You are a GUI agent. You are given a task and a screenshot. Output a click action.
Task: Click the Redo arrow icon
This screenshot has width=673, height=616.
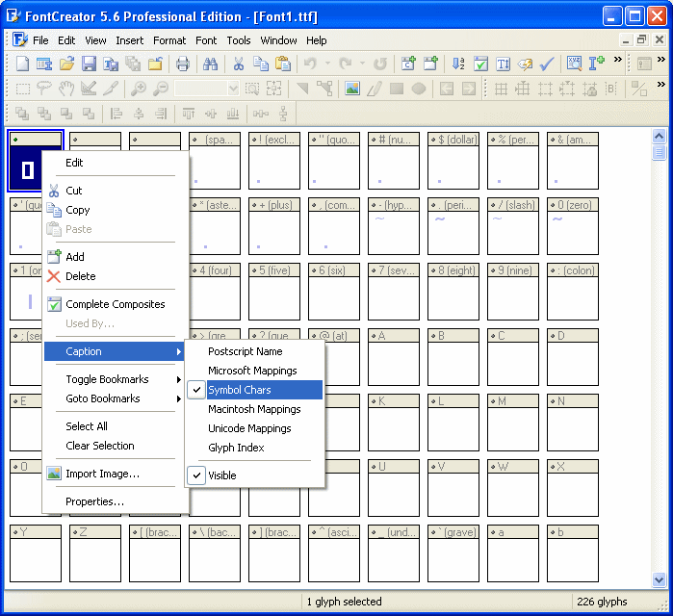tap(346, 64)
